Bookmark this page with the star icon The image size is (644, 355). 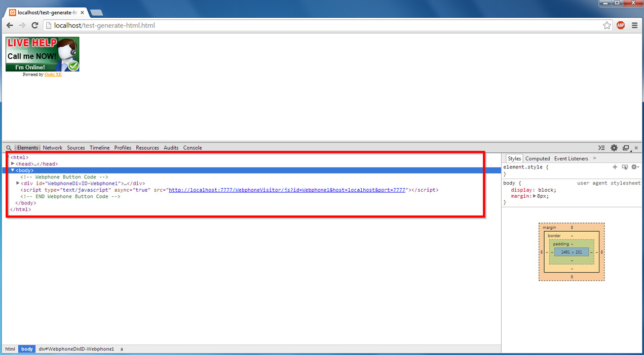tap(607, 25)
